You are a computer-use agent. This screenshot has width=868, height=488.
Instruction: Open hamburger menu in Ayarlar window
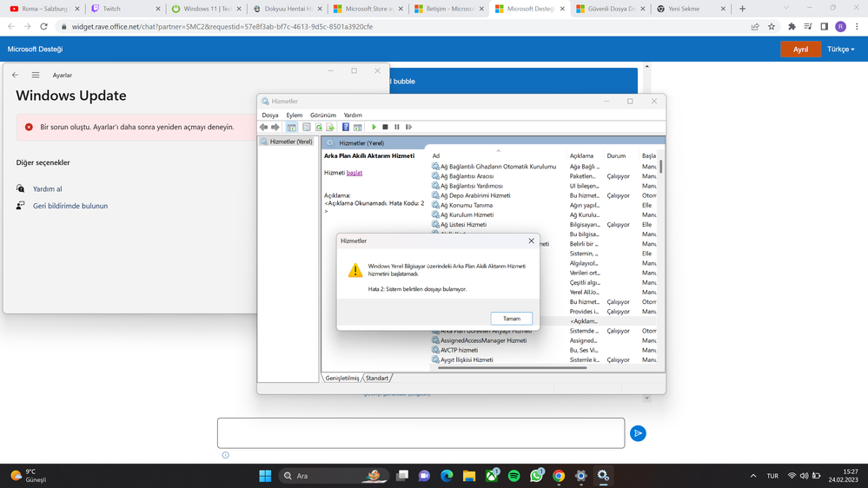[x=36, y=75]
